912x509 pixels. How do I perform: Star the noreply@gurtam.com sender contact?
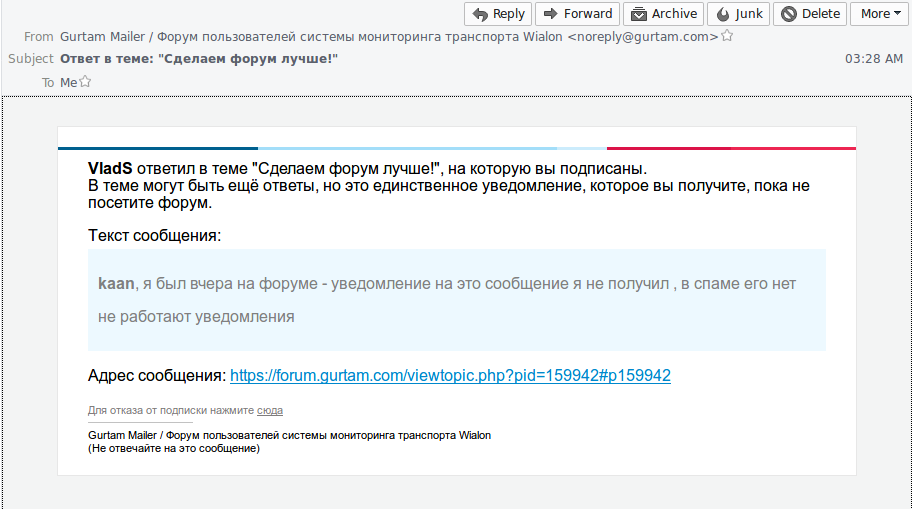pos(727,36)
